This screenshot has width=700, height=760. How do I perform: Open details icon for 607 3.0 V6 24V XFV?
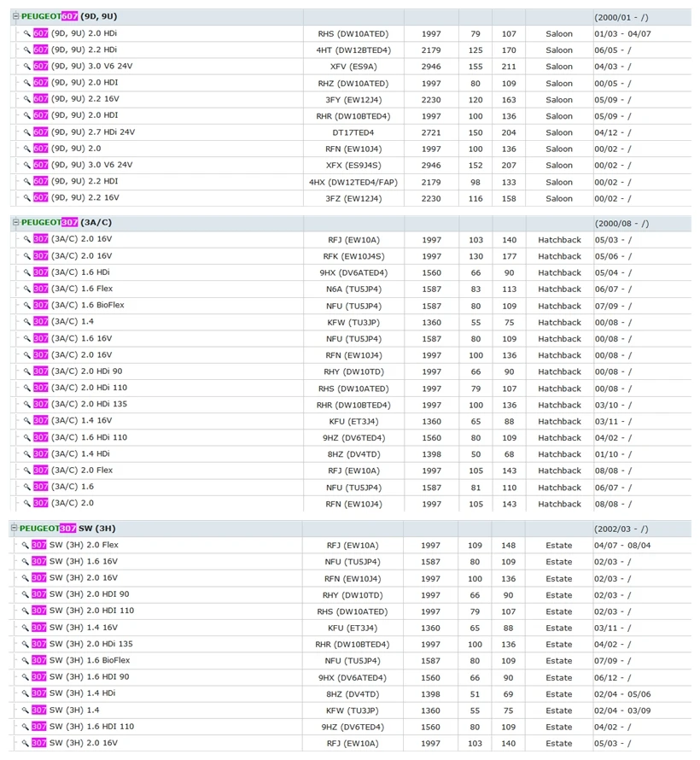point(26,67)
